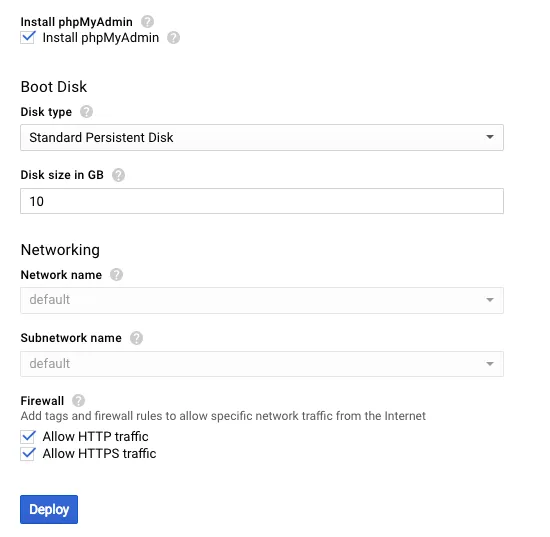Click the Deploy button
This screenshot has height=537, width=550.
click(x=49, y=509)
